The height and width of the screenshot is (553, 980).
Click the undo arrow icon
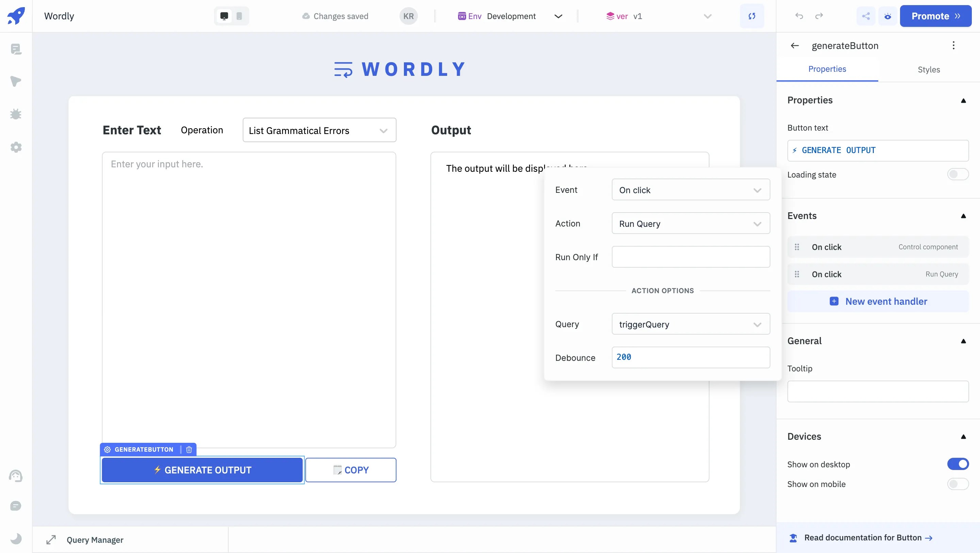tap(799, 16)
